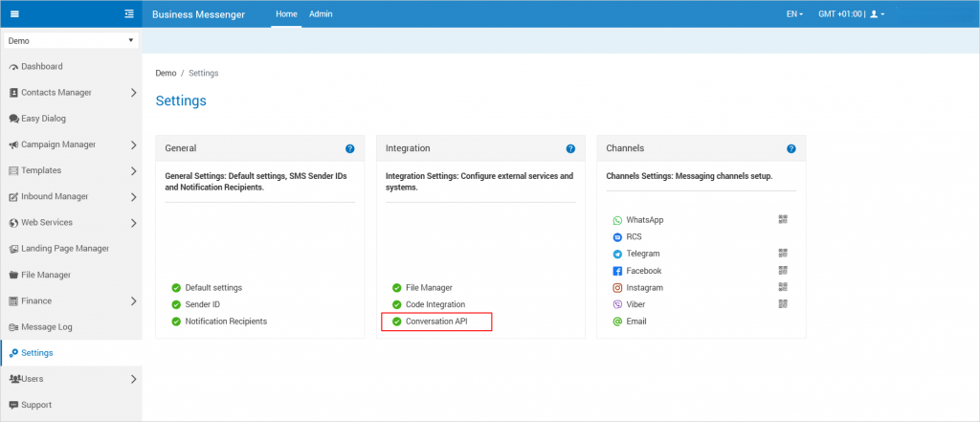
Task: Open the Sender ID settings link
Action: (x=205, y=304)
